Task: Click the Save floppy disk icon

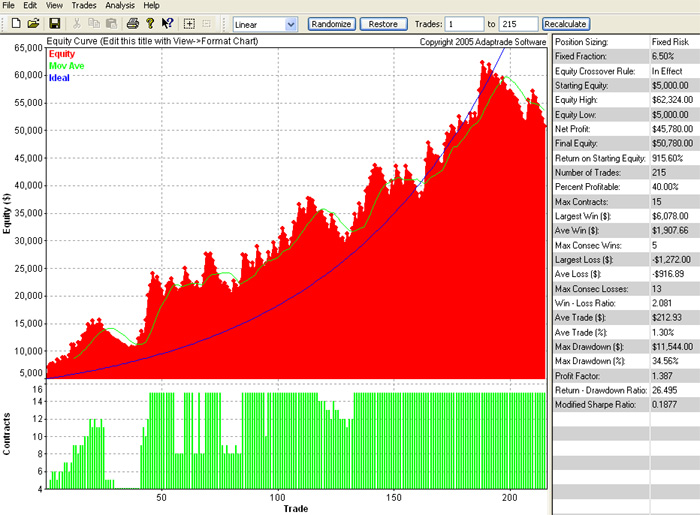Action: point(54,23)
